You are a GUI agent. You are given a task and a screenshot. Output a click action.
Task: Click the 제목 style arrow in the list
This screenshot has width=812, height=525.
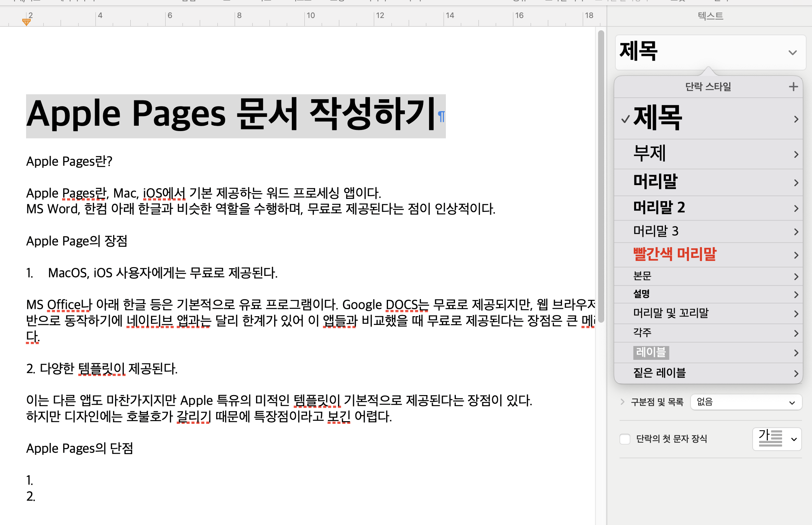[x=796, y=119]
